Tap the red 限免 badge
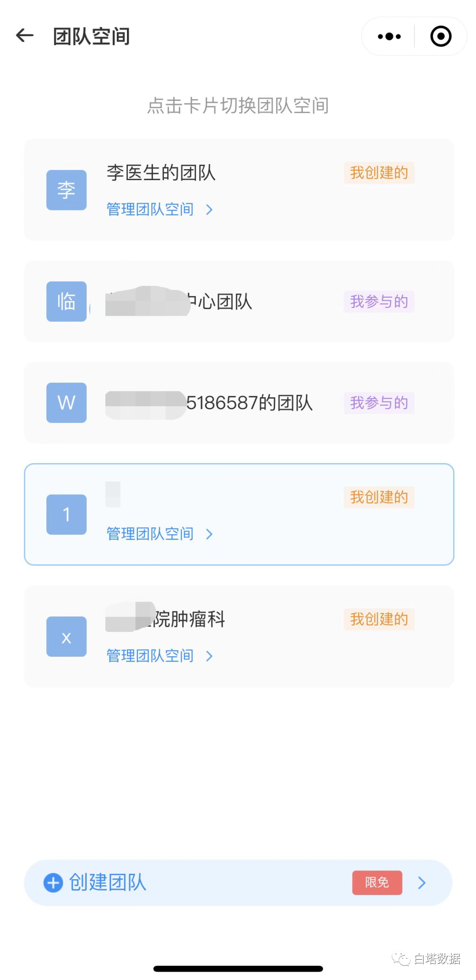Screen dimensions: 476x980 tap(377, 883)
